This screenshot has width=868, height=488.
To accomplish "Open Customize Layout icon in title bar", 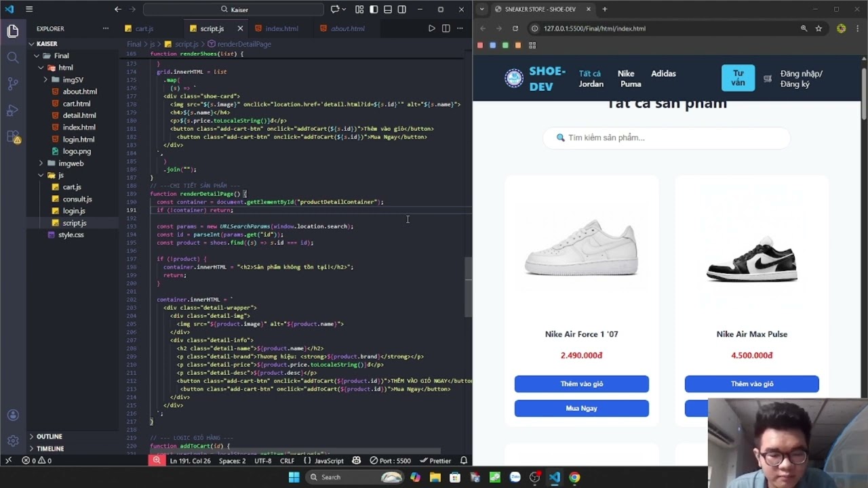I will tap(359, 9).
